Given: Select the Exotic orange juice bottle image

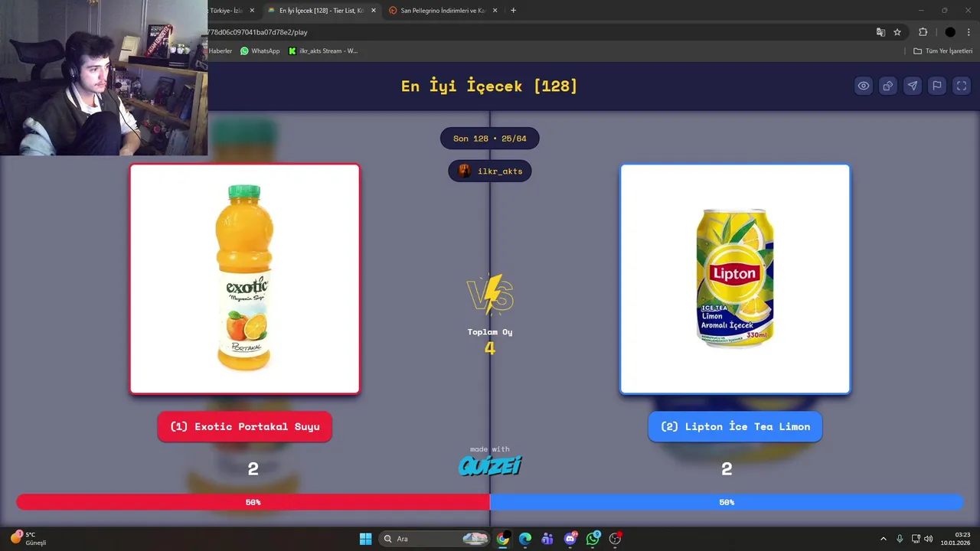Looking at the screenshot, I should 244,279.
